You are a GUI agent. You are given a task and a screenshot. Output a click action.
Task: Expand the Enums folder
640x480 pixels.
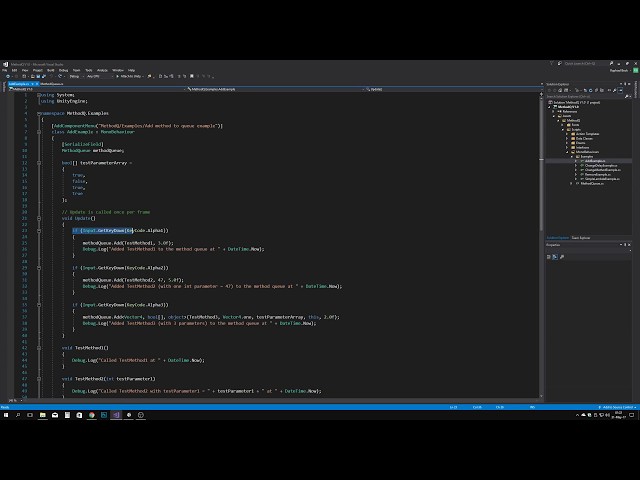pyautogui.click(x=567, y=143)
